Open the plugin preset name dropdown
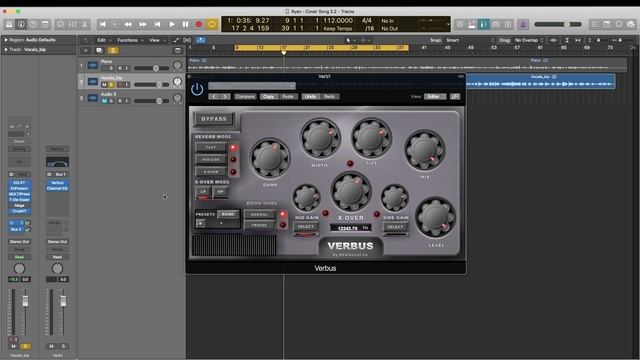Viewport: 640px width, 360px height. (251, 86)
